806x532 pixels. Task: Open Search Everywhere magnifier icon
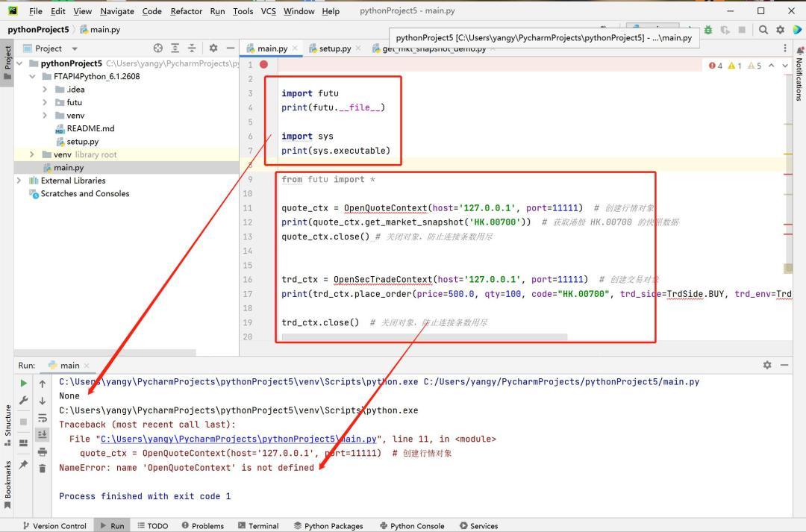763,30
